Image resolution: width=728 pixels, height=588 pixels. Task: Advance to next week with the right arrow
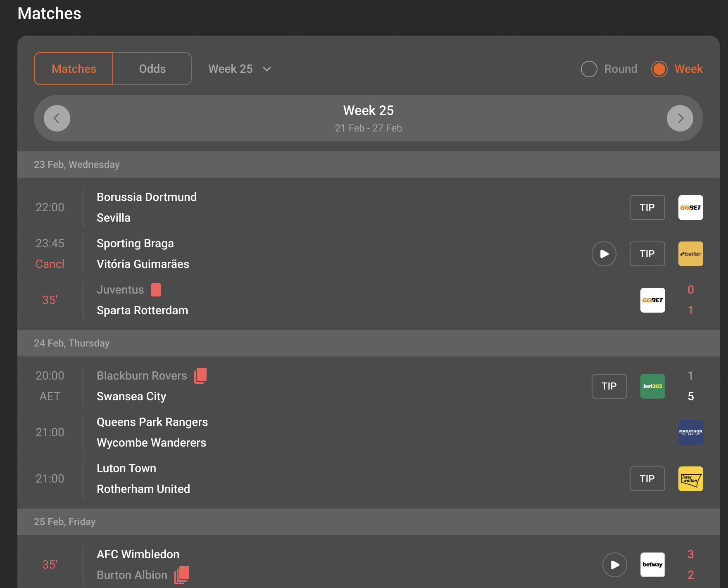(680, 118)
